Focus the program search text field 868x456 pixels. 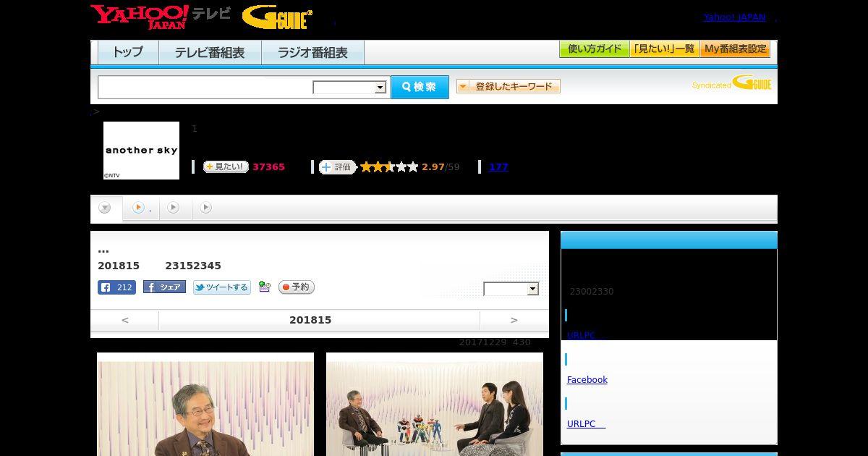point(205,87)
